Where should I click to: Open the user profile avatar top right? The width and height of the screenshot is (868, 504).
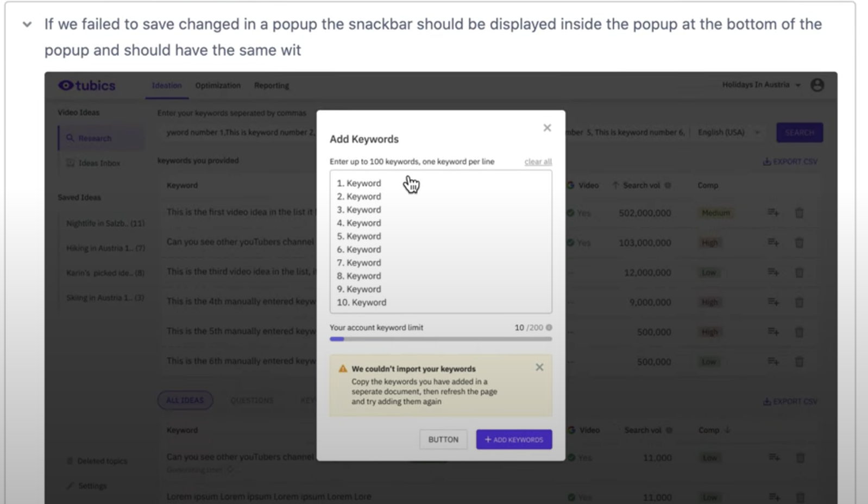pyautogui.click(x=818, y=85)
